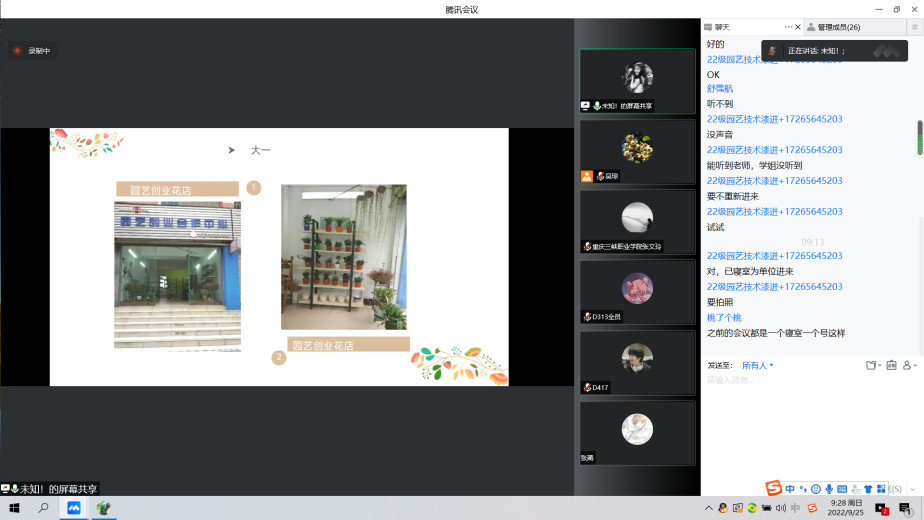Open chat tab more options (three dots)

[788, 27]
